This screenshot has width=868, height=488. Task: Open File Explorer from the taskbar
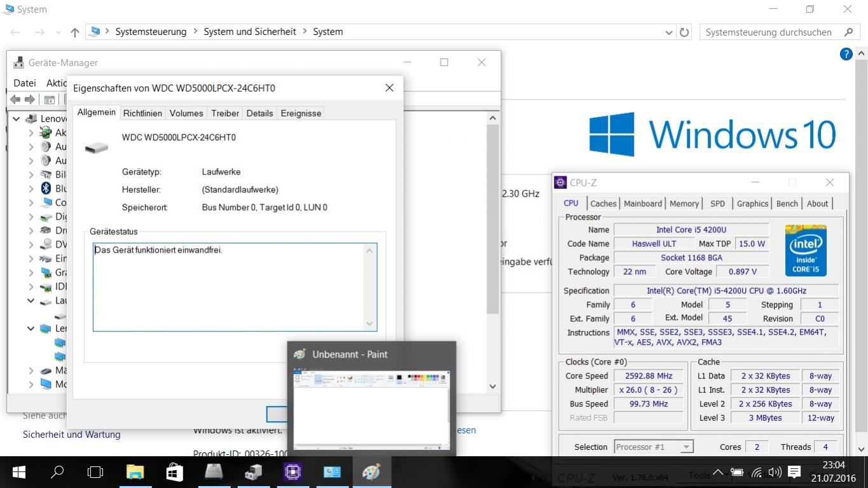tap(135, 471)
